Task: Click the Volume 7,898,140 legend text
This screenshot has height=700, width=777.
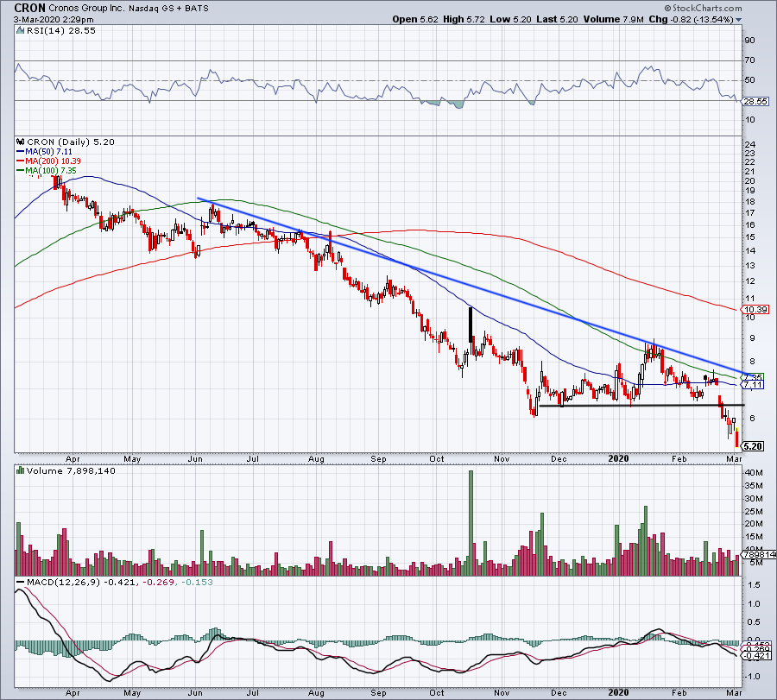Action: click(x=71, y=470)
